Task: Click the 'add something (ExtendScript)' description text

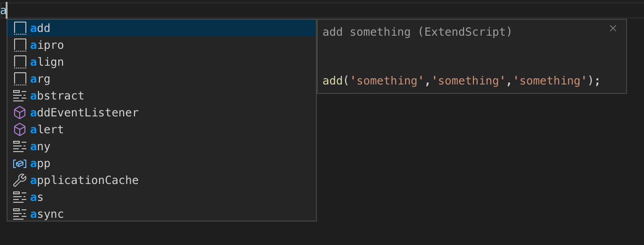Action: click(417, 32)
